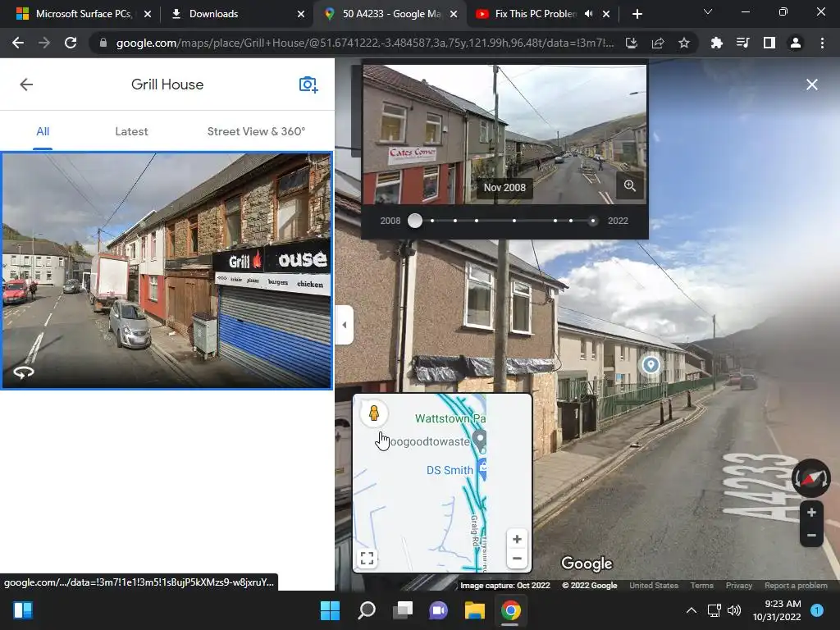Click the Wattstown Park label on map
This screenshot has width=840, height=630.
[450, 418]
